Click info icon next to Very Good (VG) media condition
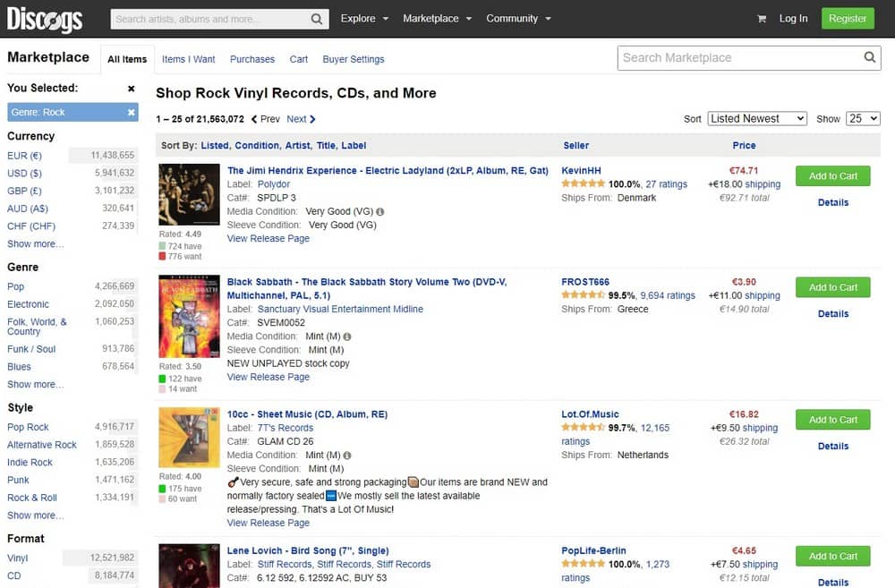 click(x=380, y=212)
